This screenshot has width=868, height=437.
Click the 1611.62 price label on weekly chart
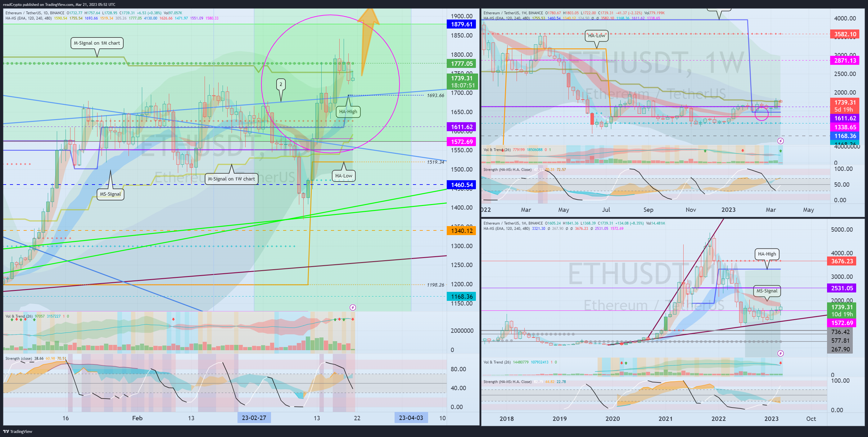844,118
